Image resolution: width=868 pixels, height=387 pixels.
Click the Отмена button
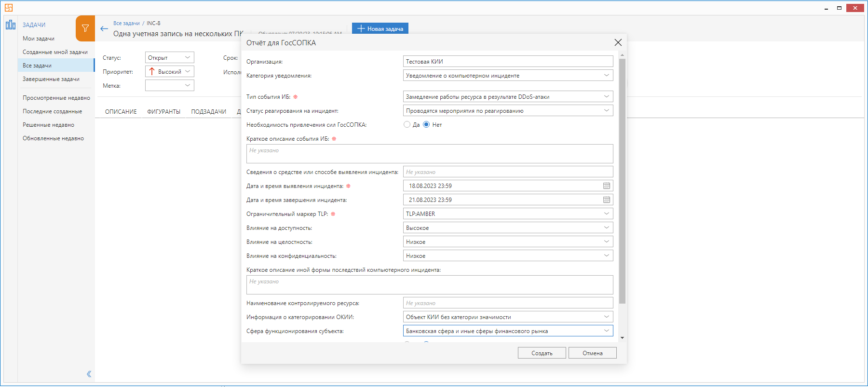[x=593, y=353]
